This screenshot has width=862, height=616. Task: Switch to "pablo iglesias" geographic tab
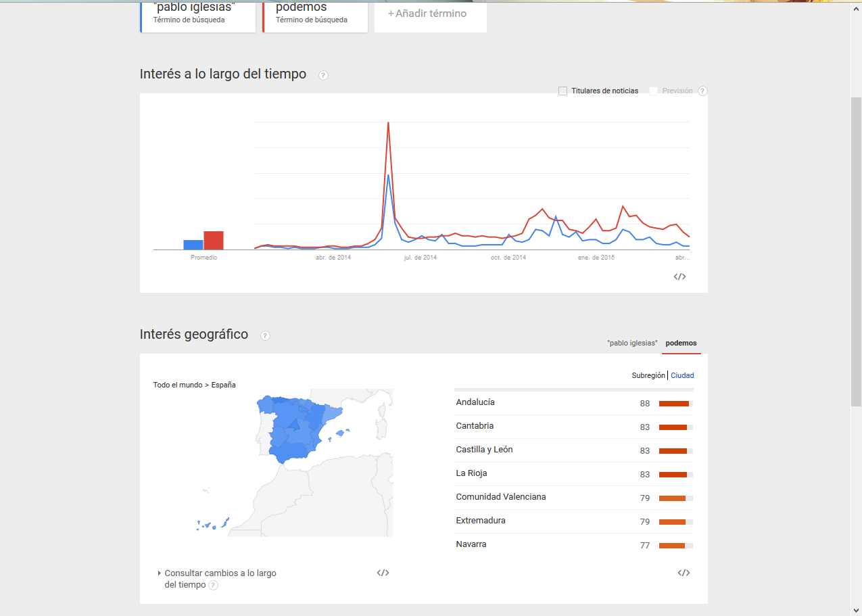pos(632,343)
